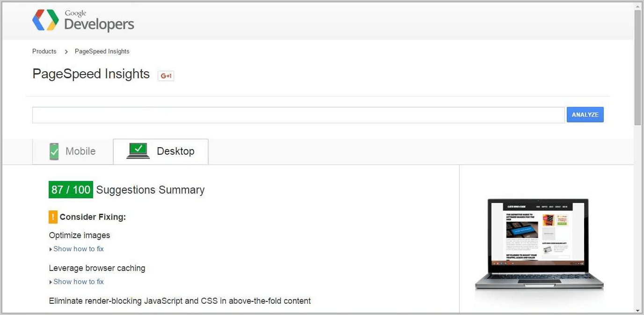This screenshot has height=315, width=644.
Task: Click the G+1 share icon
Action: [x=166, y=75]
